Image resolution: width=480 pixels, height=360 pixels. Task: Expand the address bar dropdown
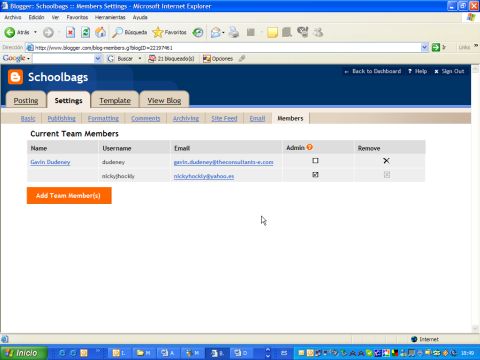pyautogui.click(x=424, y=48)
